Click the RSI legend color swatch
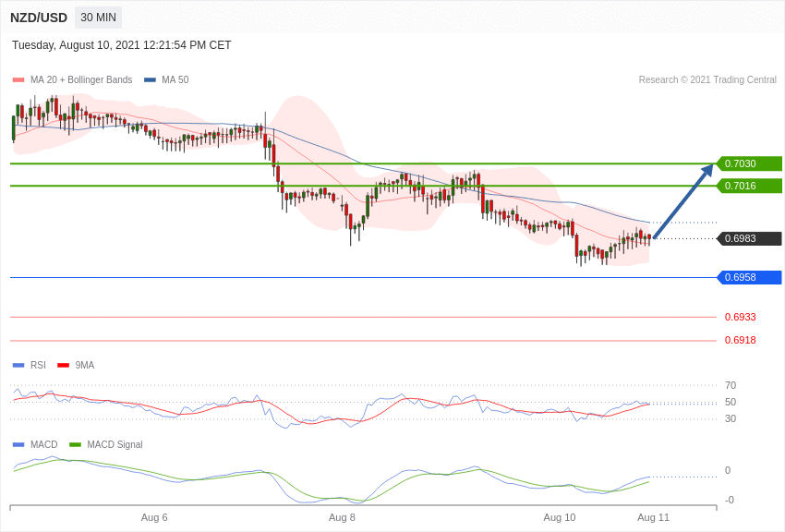Screen dimensions: 785x532 (18, 366)
